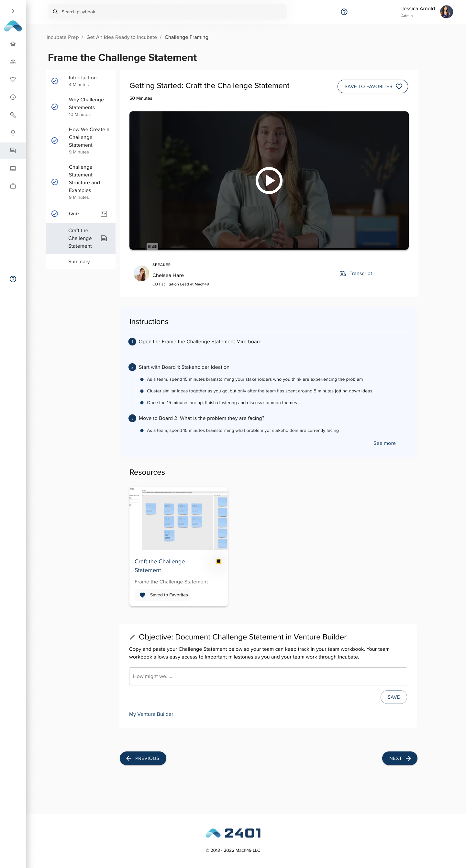Open How We Create a Challenge Statement lesson

[81, 141]
